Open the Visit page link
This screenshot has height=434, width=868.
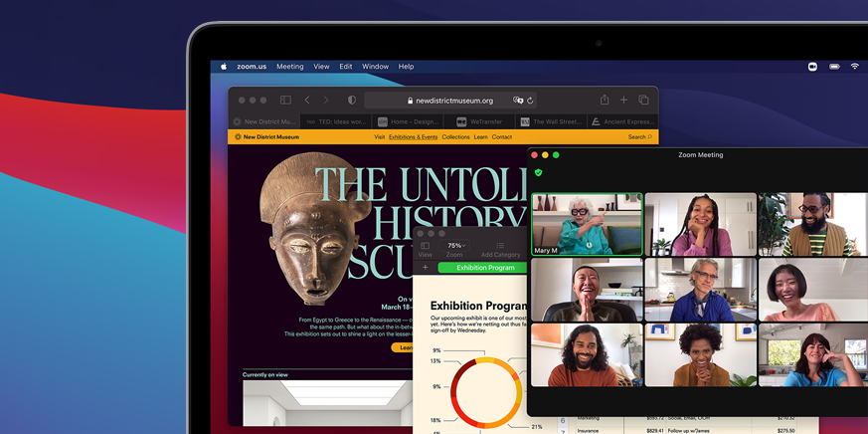379,137
